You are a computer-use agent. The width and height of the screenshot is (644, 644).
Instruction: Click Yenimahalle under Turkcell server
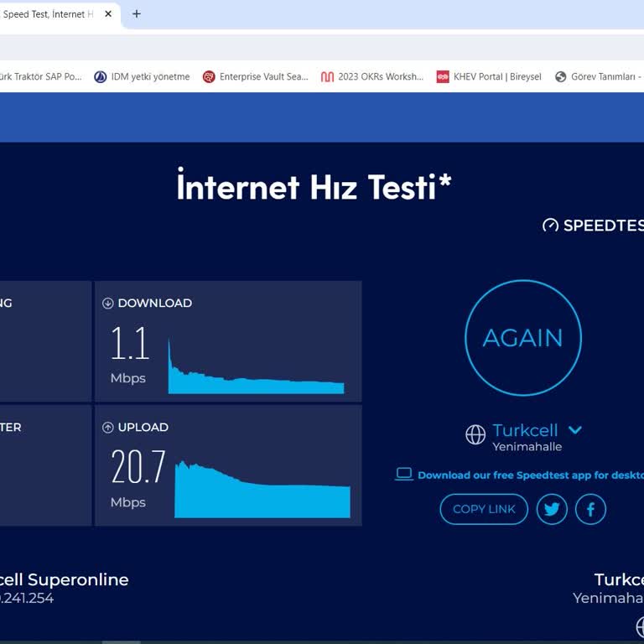pos(527,447)
